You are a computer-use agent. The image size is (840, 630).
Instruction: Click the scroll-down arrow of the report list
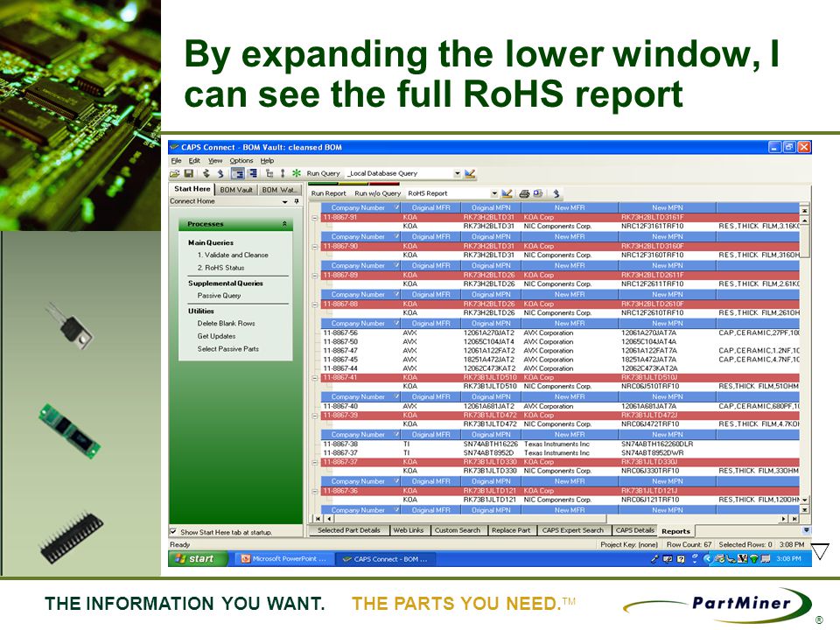(804, 500)
